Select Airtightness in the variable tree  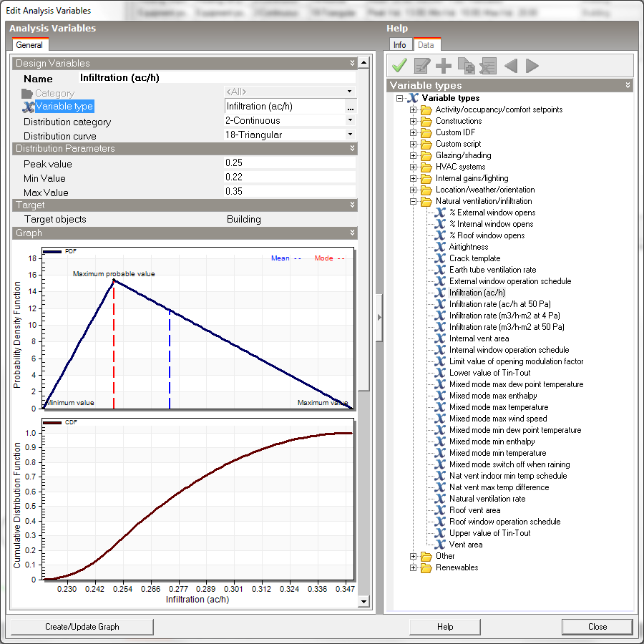(x=469, y=247)
